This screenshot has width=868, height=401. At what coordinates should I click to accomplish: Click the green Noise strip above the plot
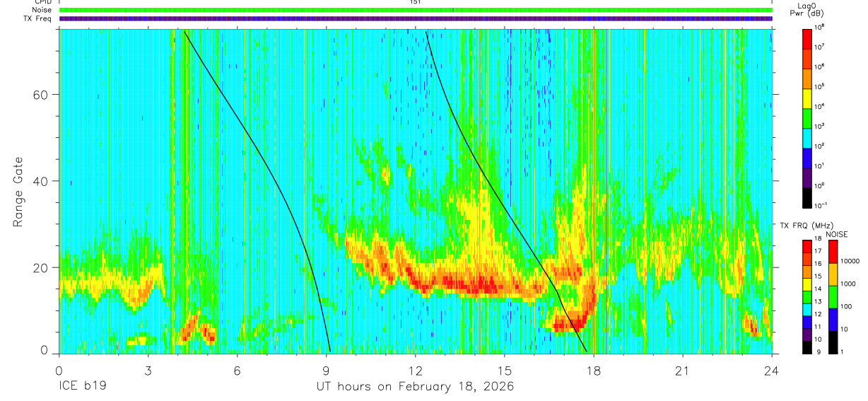(x=416, y=10)
